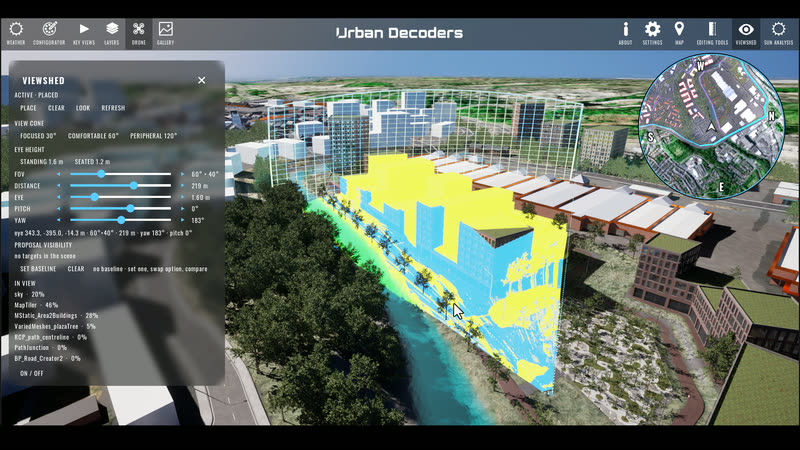Select Focused 30° view cone
The width and height of the screenshot is (800, 450).
(38, 136)
